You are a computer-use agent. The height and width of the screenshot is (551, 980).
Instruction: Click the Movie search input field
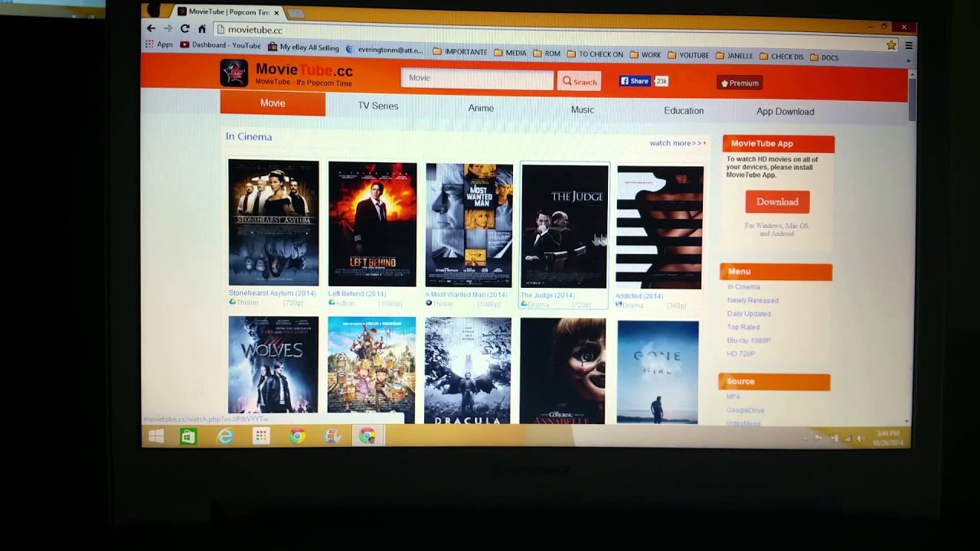477,79
